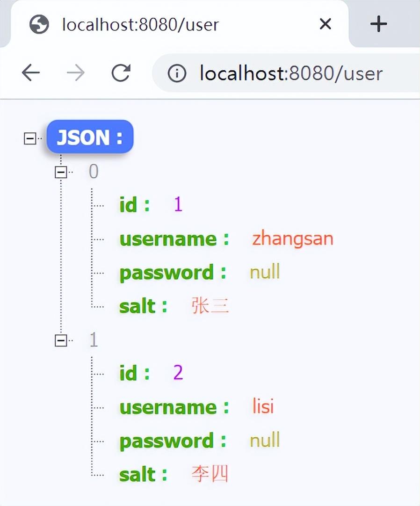Click the forward navigation arrow
This screenshot has height=506, width=420.
[75, 73]
